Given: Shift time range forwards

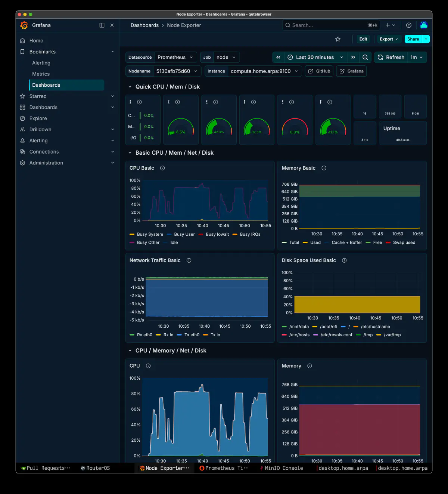Looking at the screenshot, I should pyautogui.click(x=353, y=57).
